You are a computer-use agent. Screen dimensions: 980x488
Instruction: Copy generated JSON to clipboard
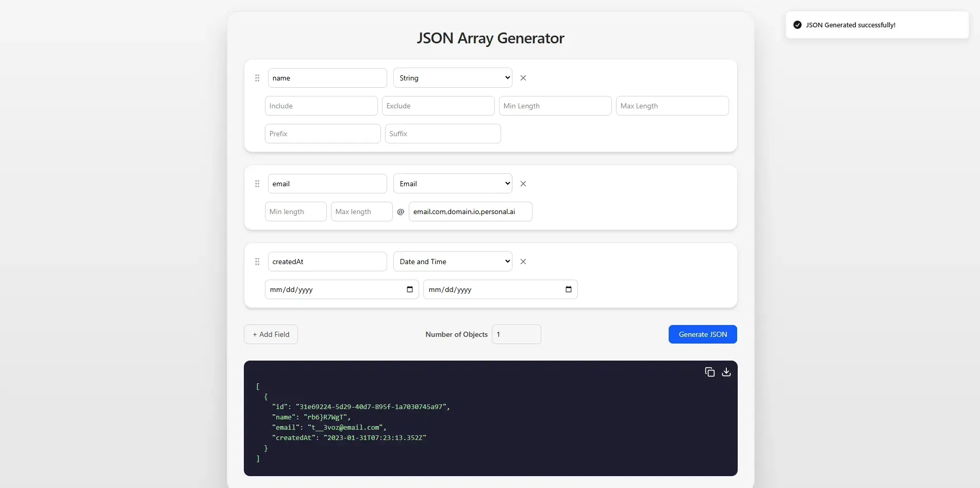[x=710, y=372]
